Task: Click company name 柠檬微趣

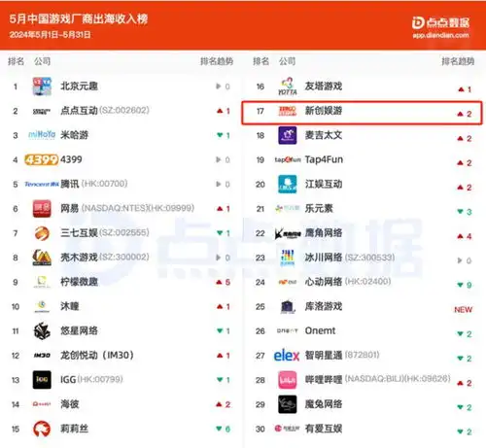Action: click(x=79, y=282)
